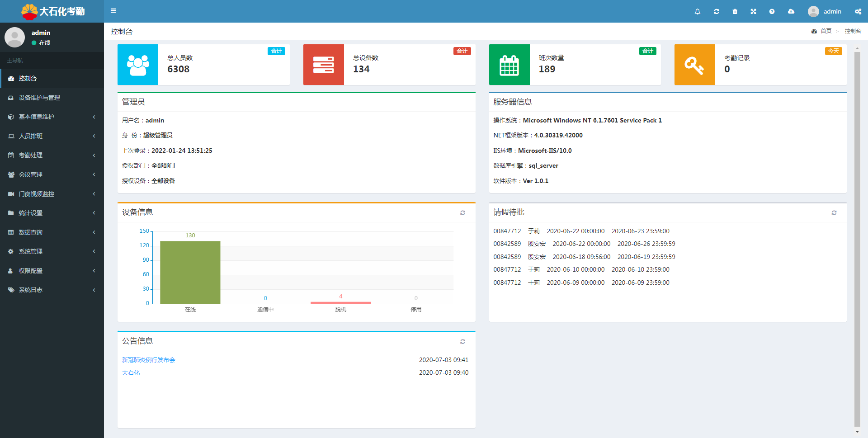Click the trash can icon in header
Viewport: 868px width, 438px height.
click(735, 11)
